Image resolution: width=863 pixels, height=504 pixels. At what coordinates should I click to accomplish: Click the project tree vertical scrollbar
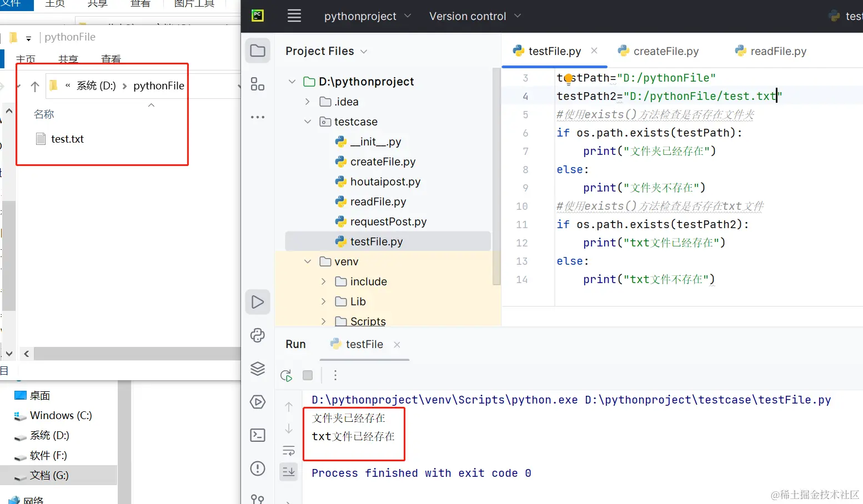pos(496,177)
